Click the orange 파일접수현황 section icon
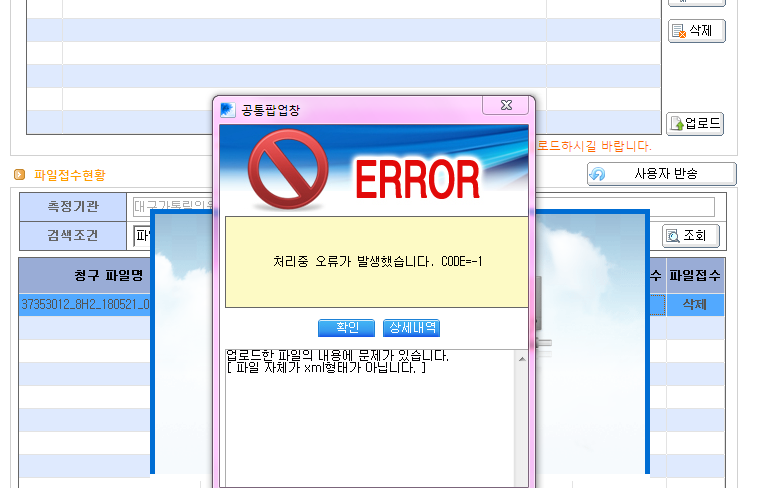 pos(19,174)
